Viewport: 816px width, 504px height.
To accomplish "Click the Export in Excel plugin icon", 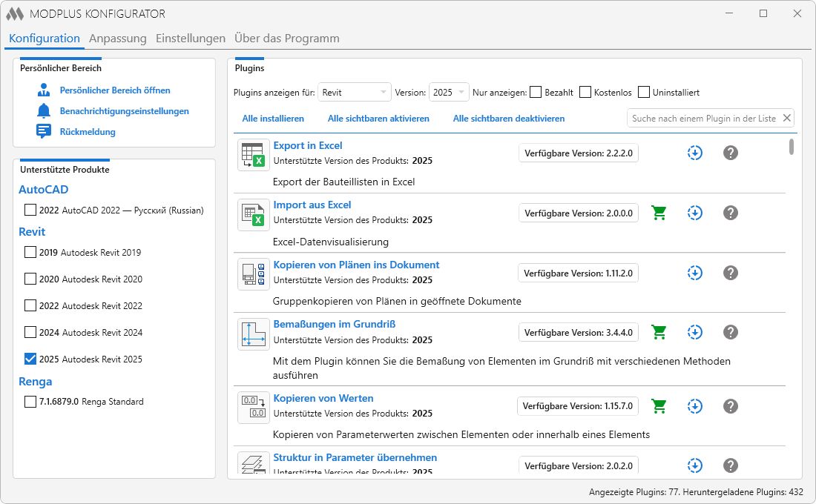I will [x=254, y=155].
